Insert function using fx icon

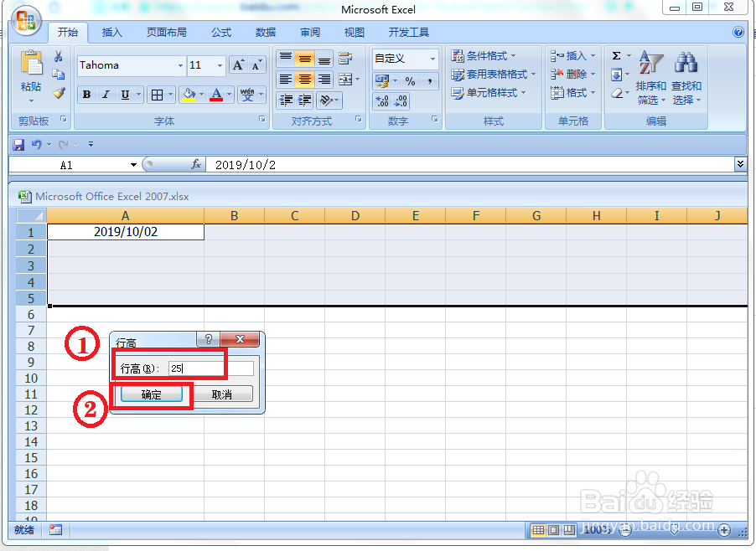(196, 165)
